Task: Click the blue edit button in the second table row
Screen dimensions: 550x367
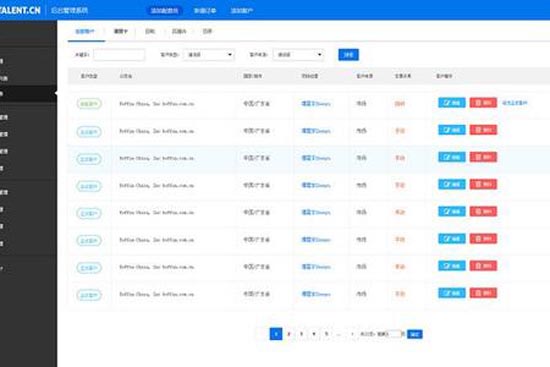Action: click(452, 130)
